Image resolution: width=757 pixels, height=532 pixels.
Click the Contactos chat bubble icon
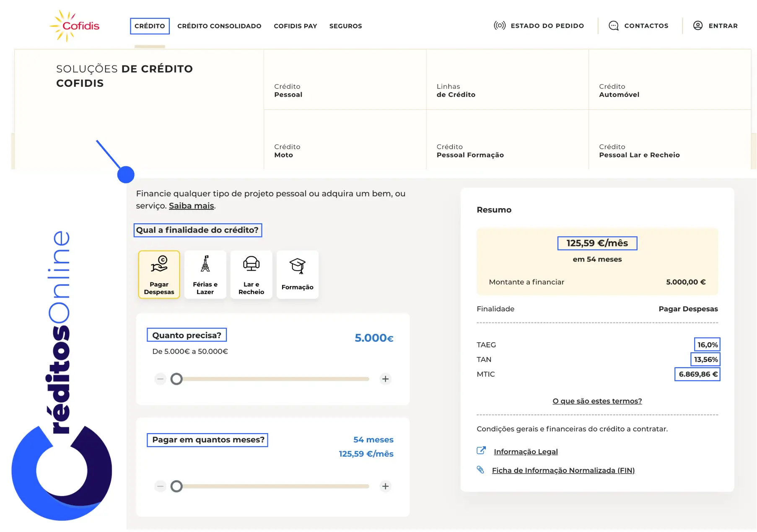click(614, 26)
